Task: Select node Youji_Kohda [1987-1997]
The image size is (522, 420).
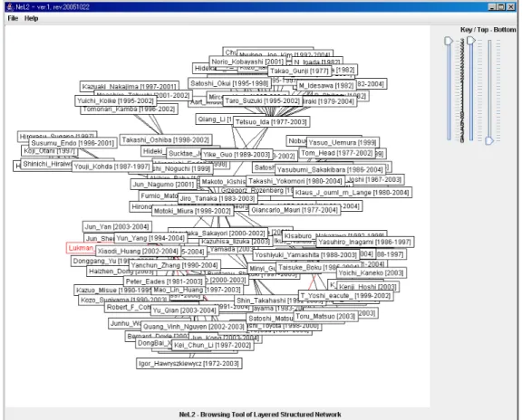Action: tap(111, 167)
